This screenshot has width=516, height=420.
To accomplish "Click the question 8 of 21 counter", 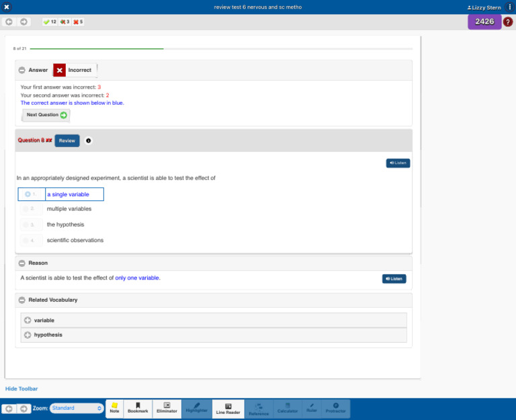I will click(x=19, y=48).
